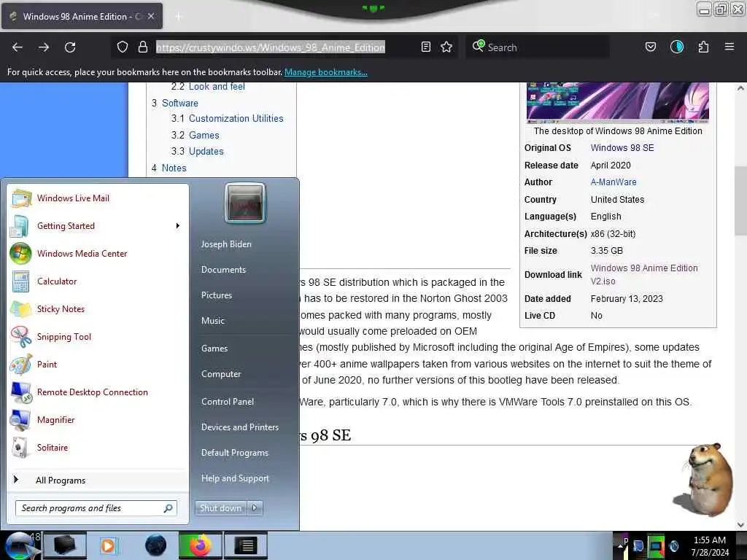Click the Start orb on taskbar
747x560 pixels.
(20, 545)
